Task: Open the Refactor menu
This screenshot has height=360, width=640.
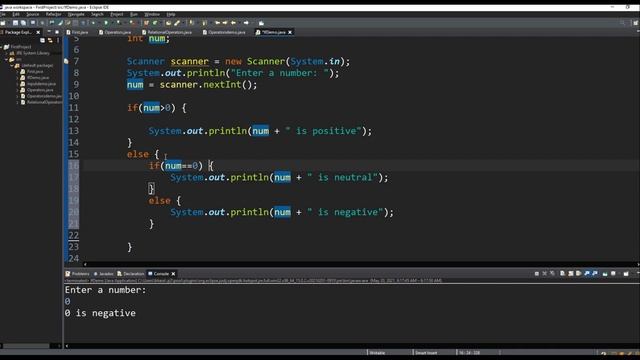Action: coord(53,14)
